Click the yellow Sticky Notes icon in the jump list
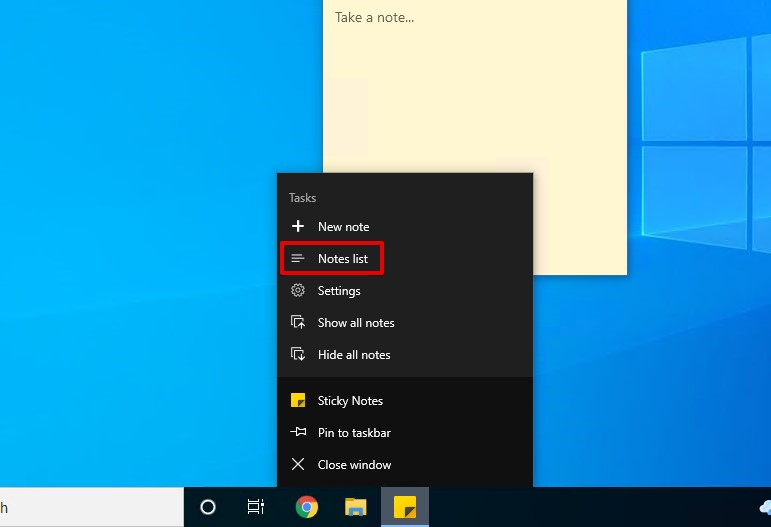 297,401
